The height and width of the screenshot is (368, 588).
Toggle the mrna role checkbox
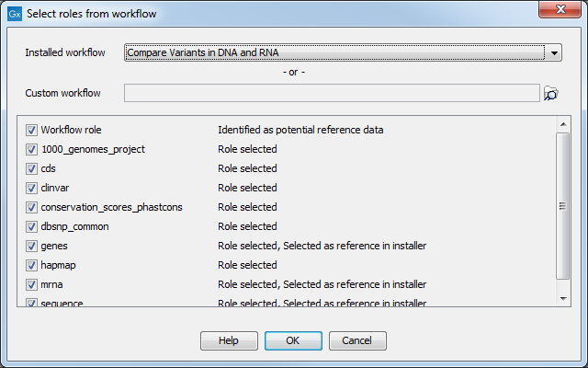(32, 284)
